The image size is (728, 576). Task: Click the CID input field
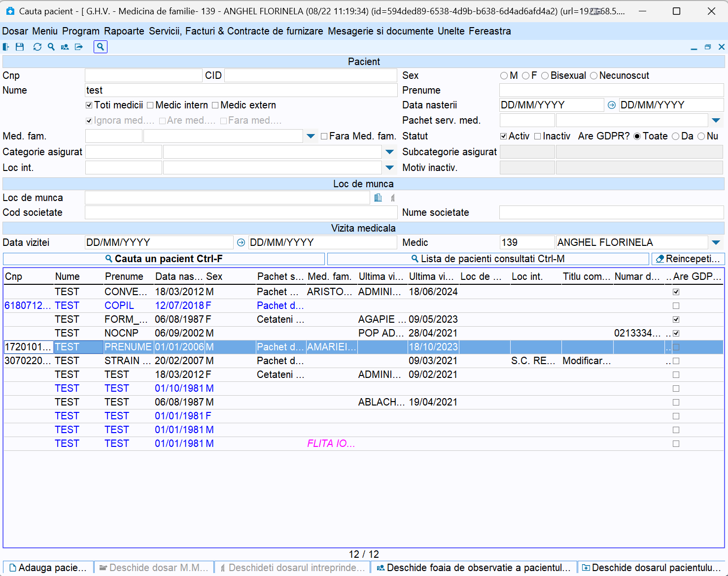tap(311, 75)
